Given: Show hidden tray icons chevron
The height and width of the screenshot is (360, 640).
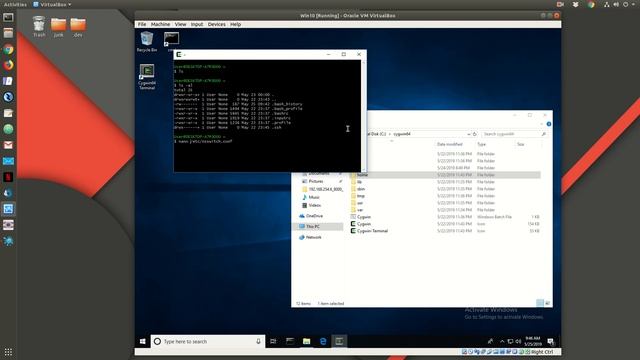Looking at the screenshot, I should (502, 341).
